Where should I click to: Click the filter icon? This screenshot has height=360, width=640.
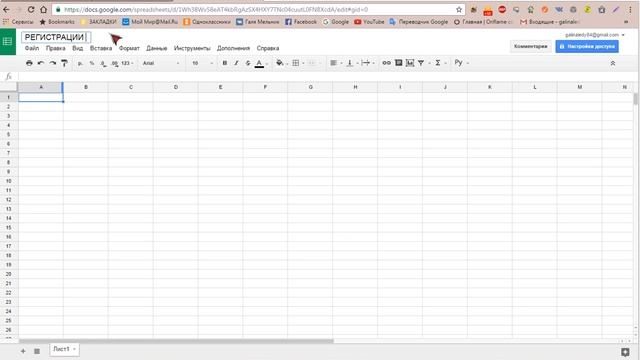click(421, 63)
